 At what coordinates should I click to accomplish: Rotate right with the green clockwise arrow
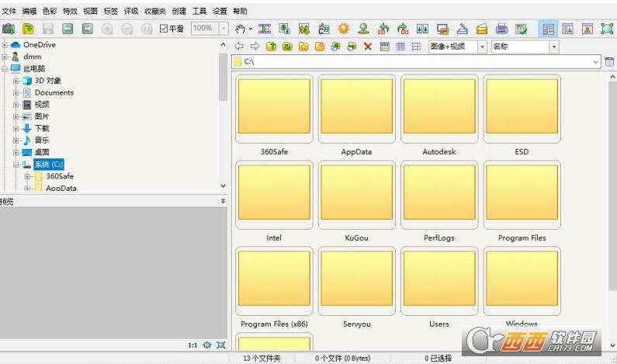click(403, 29)
